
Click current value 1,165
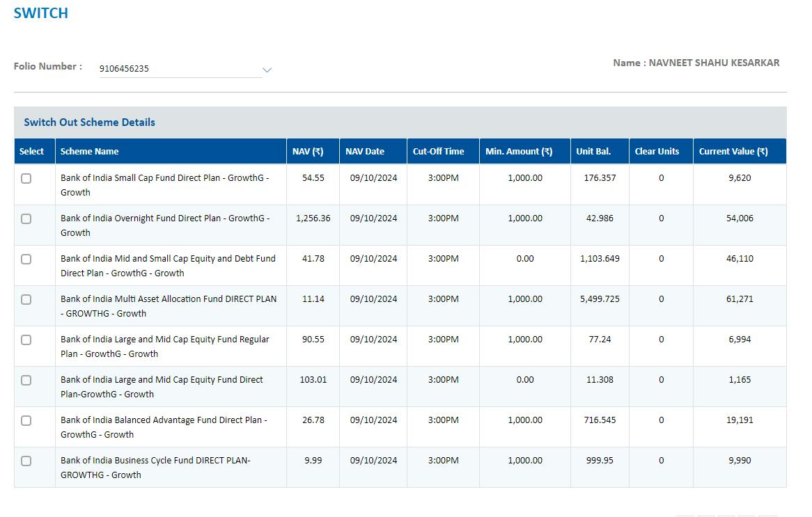click(x=740, y=379)
